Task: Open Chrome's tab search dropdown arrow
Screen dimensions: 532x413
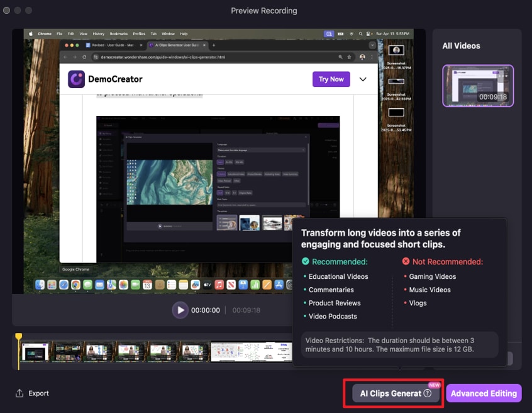Action: pos(372,45)
